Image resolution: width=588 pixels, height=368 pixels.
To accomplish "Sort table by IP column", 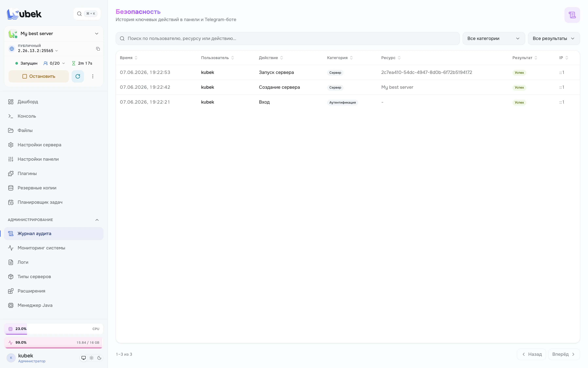I will [563, 58].
